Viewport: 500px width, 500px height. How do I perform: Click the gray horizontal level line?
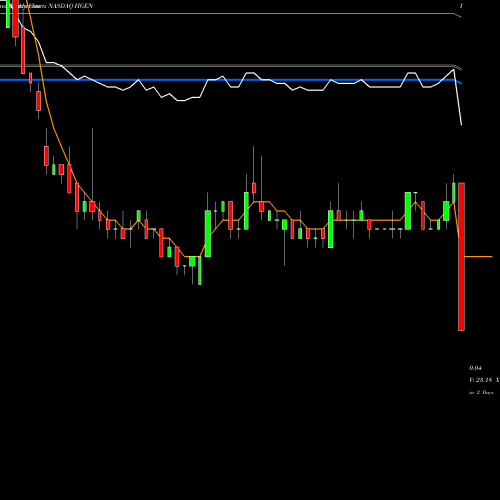230,66
